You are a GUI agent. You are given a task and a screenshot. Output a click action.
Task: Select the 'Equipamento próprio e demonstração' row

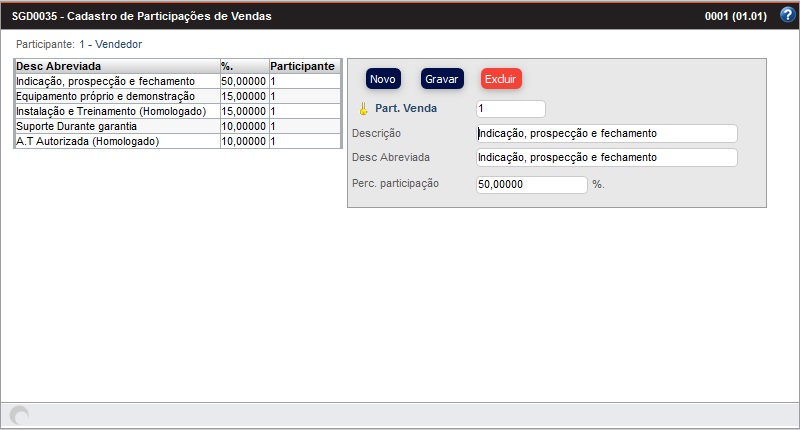(115, 96)
